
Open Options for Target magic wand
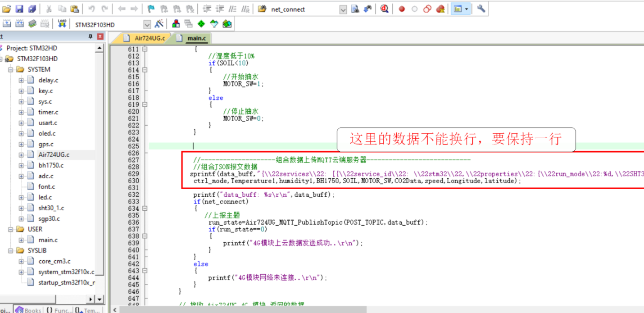coord(159,24)
